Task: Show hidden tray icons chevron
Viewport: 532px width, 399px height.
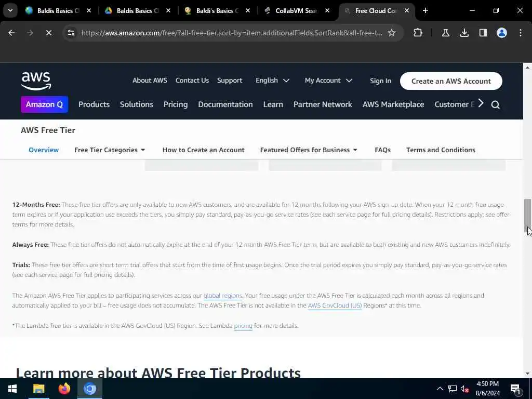Action: coord(440,389)
